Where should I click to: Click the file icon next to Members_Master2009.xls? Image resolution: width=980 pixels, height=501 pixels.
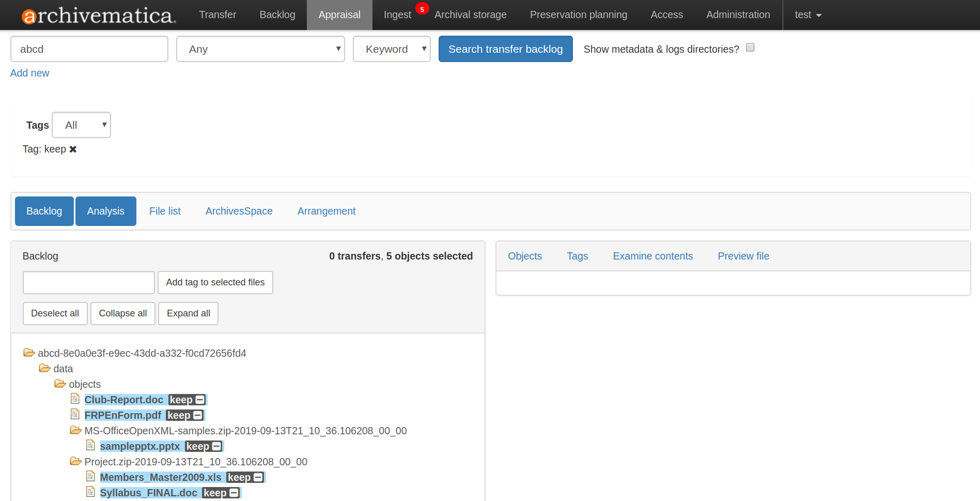pos(91,476)
